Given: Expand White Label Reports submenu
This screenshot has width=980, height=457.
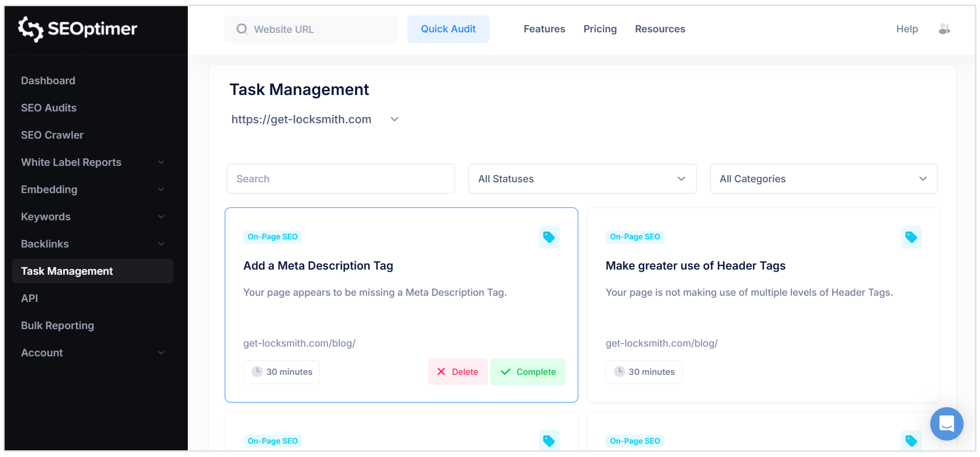Looking at the screenshot, I should [x=161, y=162].
